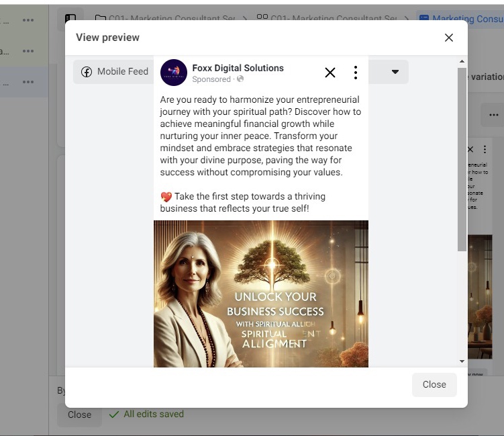This screenshot has width=504, height=436.
Task: Click the scroll up arrow in preview
Action: click(462, 62)
